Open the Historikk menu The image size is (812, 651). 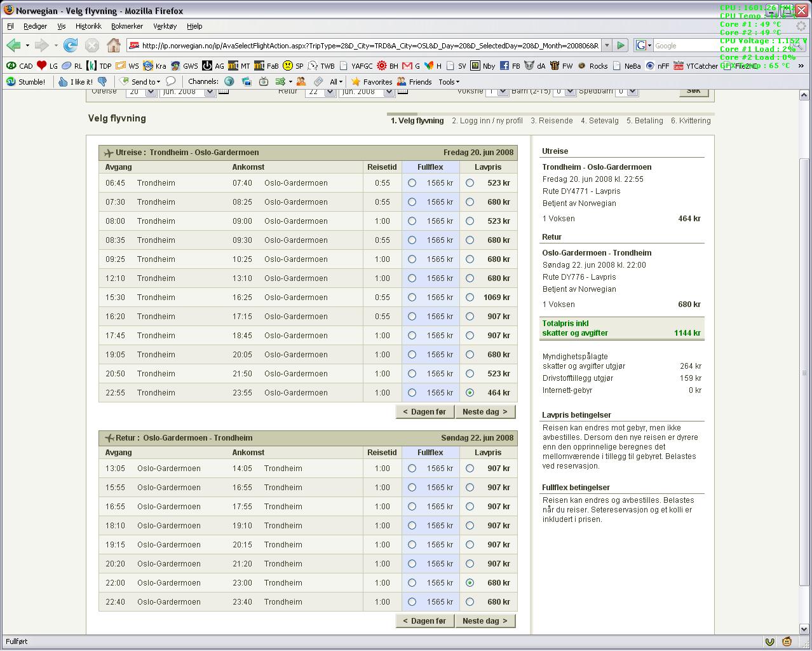88,26
